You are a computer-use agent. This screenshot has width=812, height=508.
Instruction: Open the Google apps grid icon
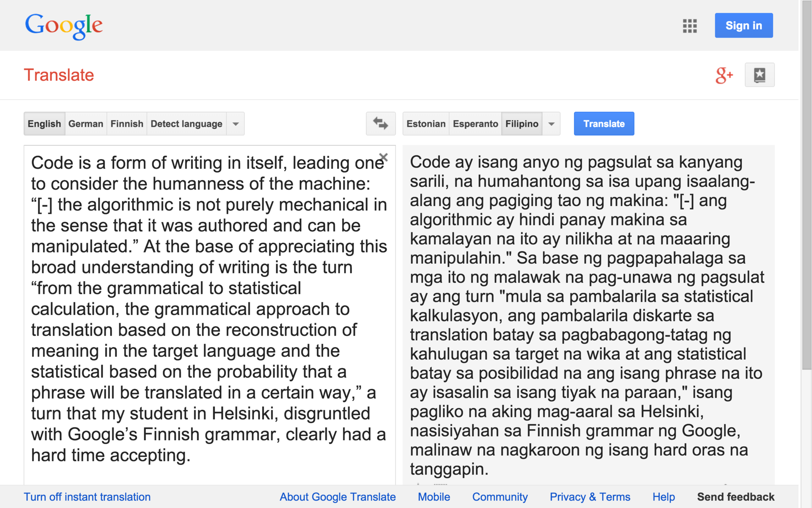[689, 26]
